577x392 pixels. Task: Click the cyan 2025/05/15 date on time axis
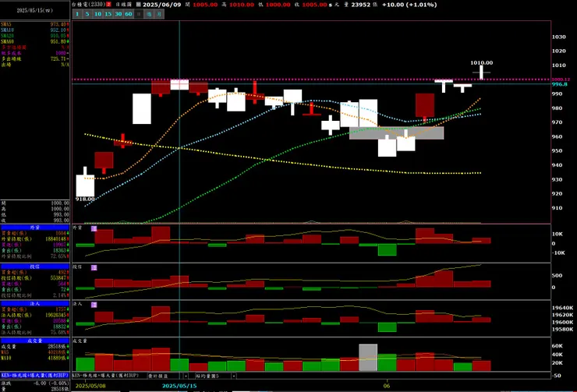[x=179, y=386]
